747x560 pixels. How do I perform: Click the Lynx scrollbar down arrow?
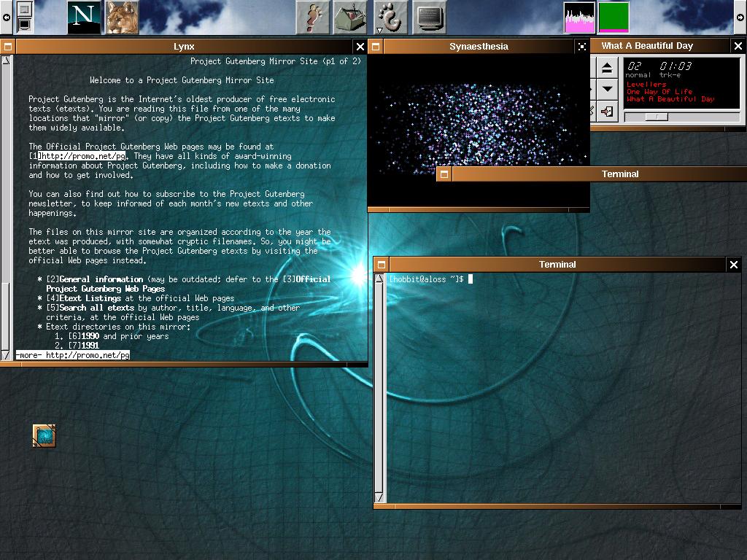pyautogui.click(x=6, y=355)
